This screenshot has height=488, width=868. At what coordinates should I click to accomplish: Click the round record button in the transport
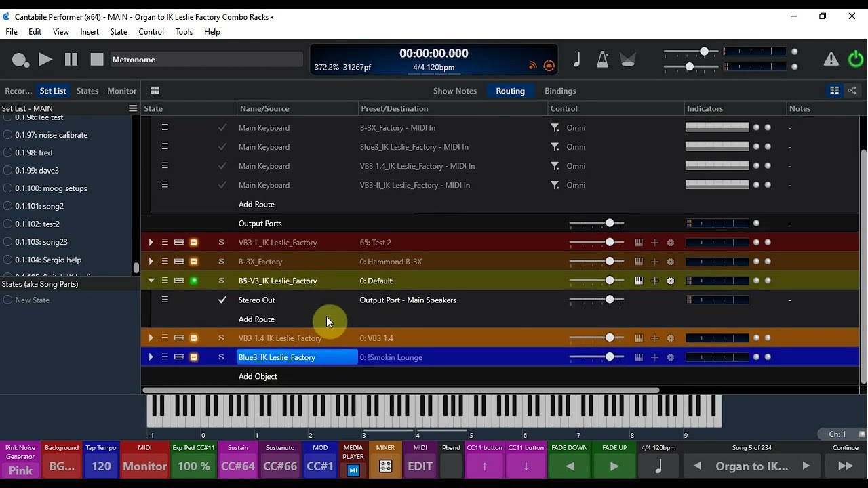(x=20, y=60)
